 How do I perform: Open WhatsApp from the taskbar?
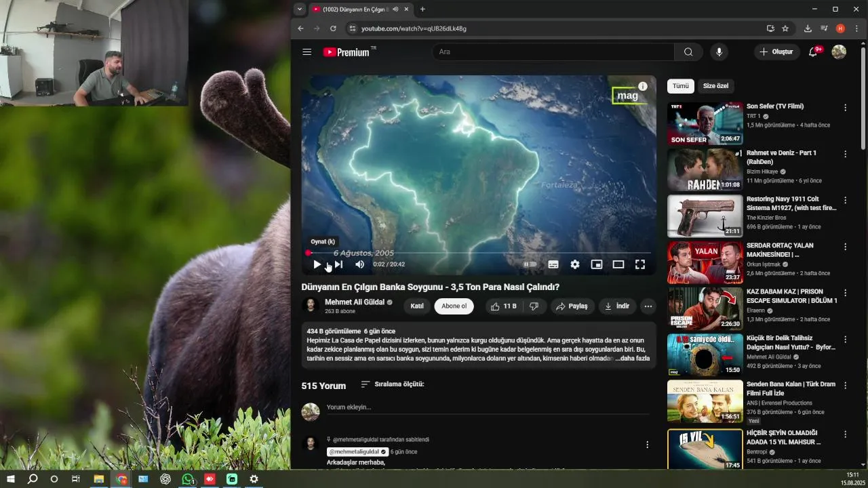(188, 479)
